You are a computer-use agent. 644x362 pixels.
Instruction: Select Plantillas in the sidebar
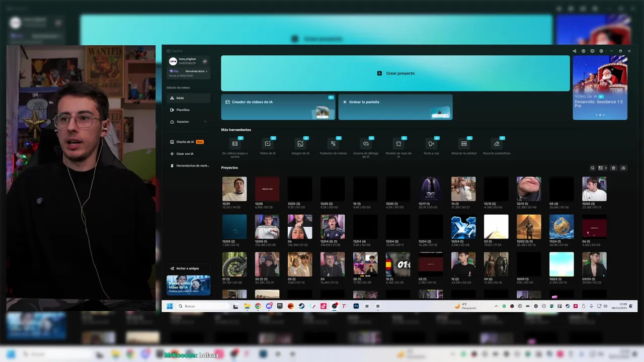point(189,110)
